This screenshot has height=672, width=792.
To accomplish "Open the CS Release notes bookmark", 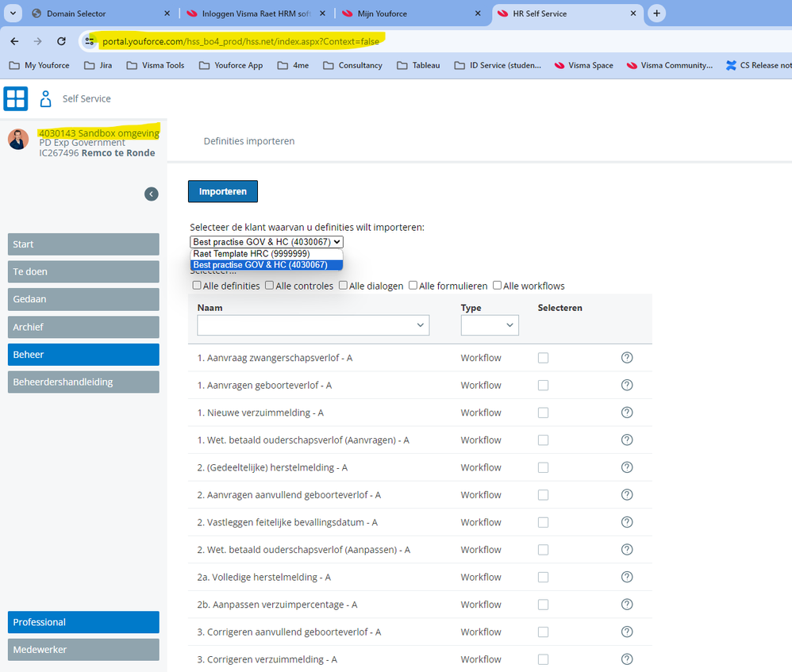I will (759, 65).
